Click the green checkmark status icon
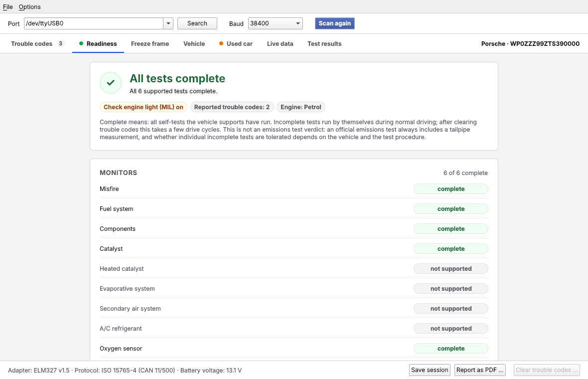Viewport: 588px width, 379px height. 111,83
